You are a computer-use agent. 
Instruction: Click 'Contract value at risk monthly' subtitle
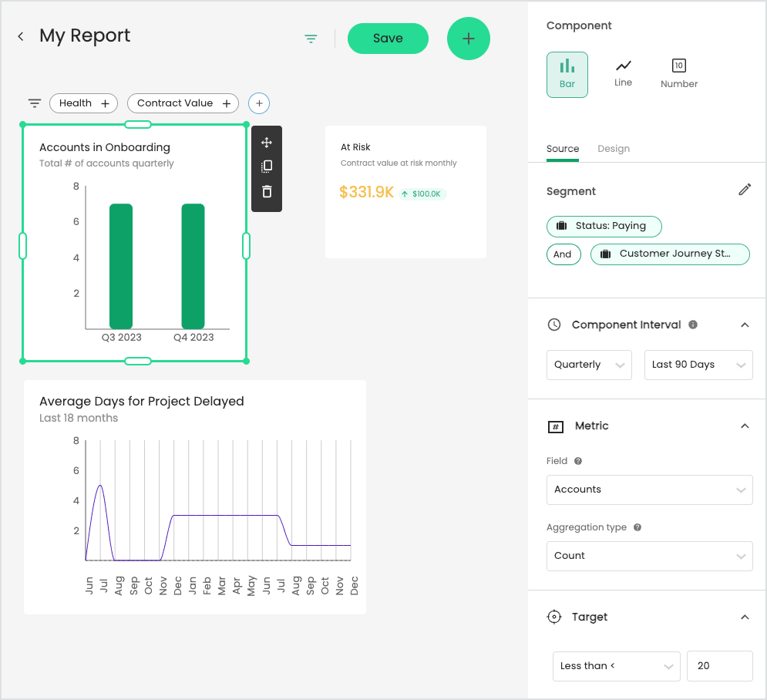point(399,163)
